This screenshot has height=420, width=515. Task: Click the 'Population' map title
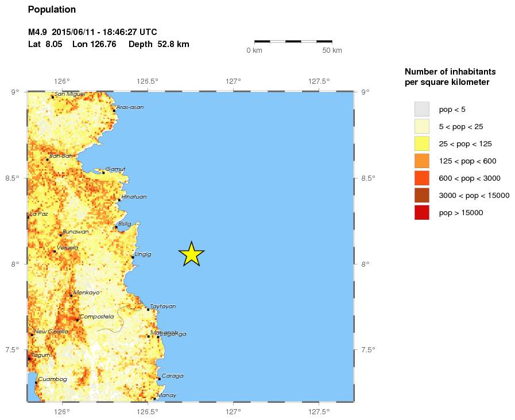pyautogui.click(x=52, y=10)
